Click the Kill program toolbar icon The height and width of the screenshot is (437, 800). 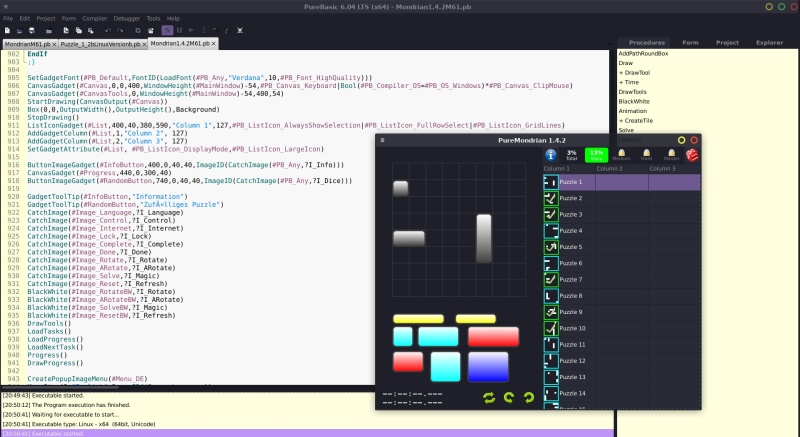pos(240,31)
